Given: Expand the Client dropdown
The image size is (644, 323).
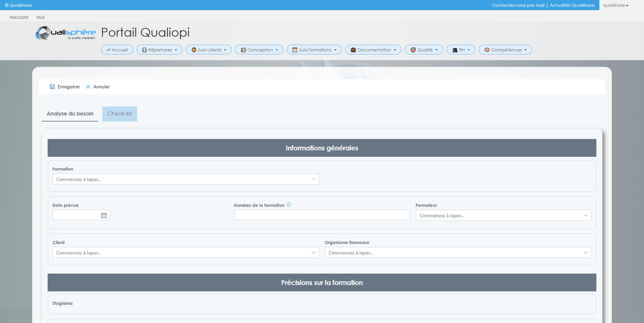Looking at the screenshot, I should click(x=313, y=253).
